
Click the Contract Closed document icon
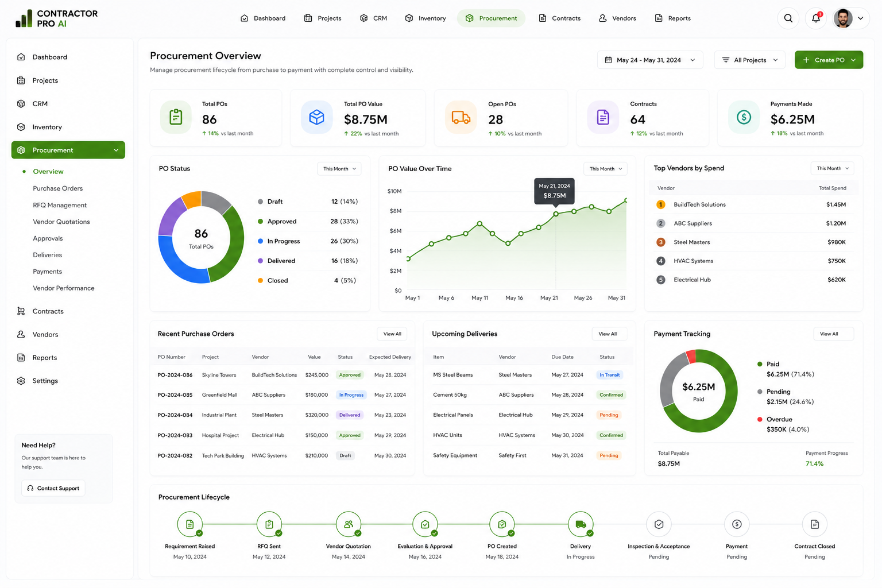click(x=815, y=524)
